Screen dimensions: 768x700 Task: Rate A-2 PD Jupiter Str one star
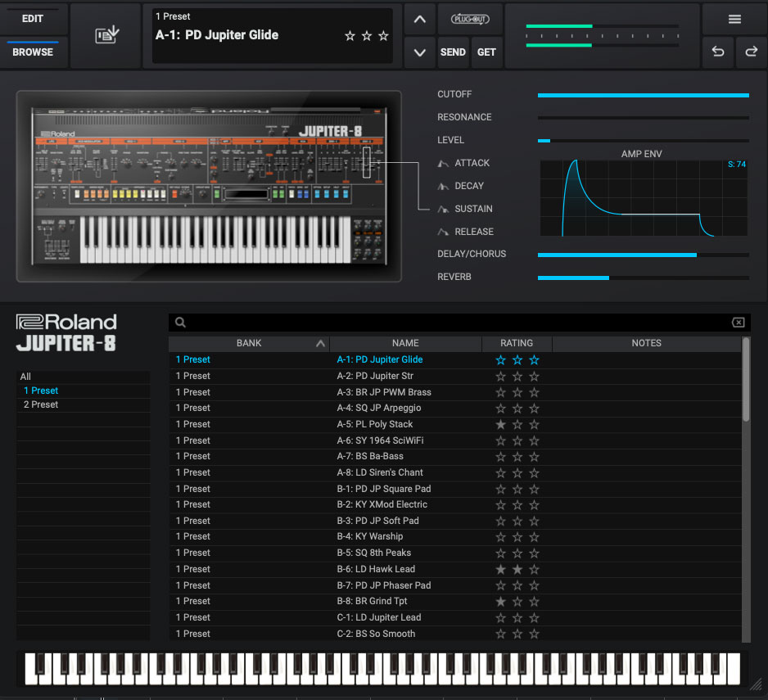(x=500, y=377)
